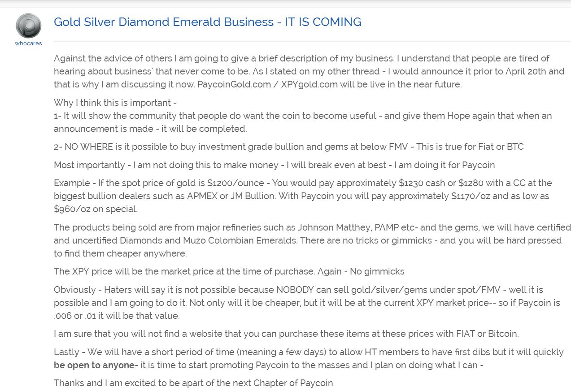Click the whocares user avatar image

28,26
